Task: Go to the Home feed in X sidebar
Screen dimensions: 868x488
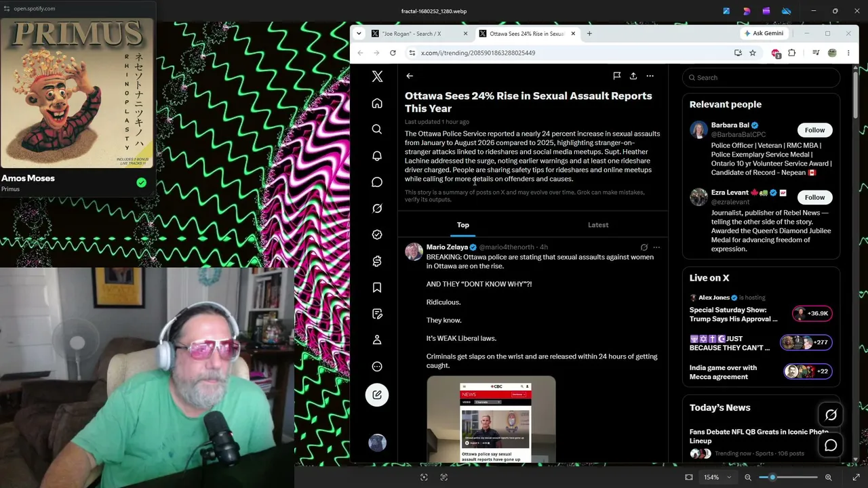Action: click(377, 103)
